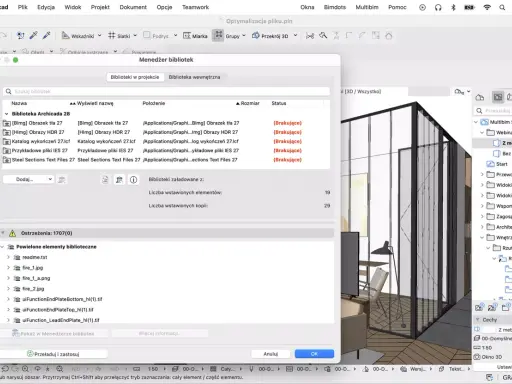The width and height of the screenshot is (512, 384).
Task: Open the Teamwork menu
Action: coord(195,7)
